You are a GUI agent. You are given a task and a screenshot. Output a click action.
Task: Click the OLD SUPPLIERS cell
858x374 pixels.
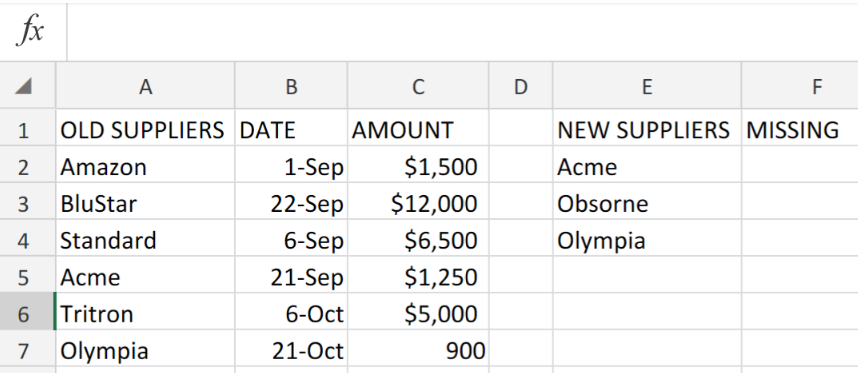pyautogui.click(x=145, y=130)
